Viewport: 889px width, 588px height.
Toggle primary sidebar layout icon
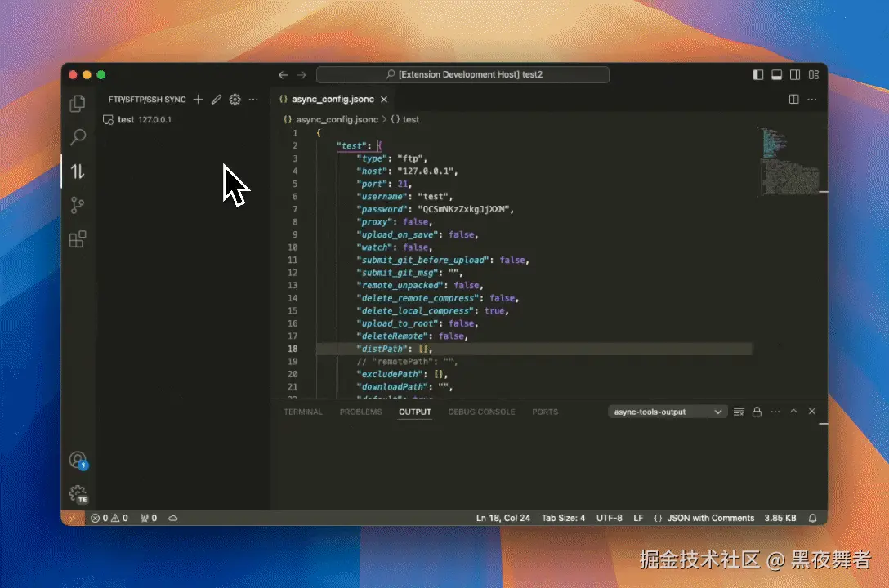(x=758, y=75)
